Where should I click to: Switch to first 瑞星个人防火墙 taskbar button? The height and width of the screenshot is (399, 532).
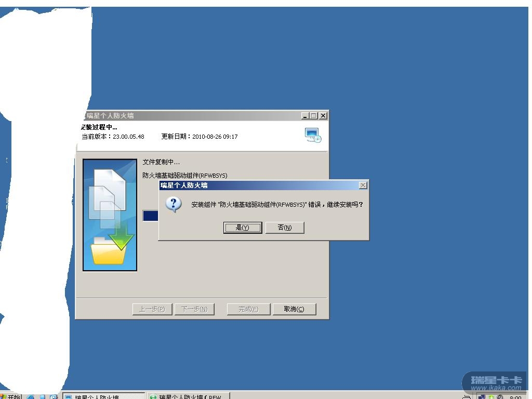point(104,396)
